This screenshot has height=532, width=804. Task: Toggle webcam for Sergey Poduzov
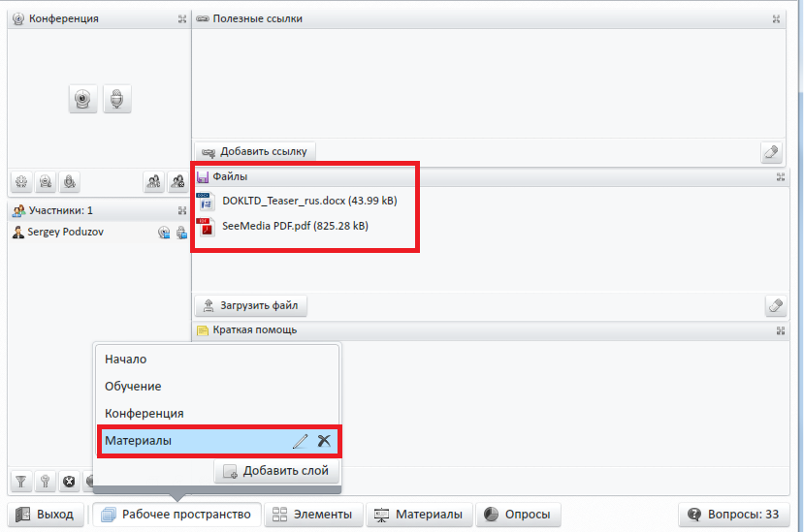(x=164, y=233)
